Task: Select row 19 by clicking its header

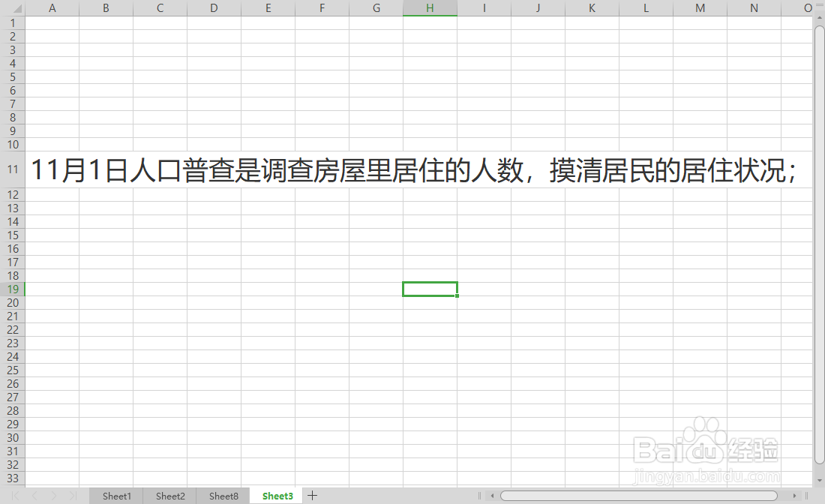Action: tap(12, 289)
